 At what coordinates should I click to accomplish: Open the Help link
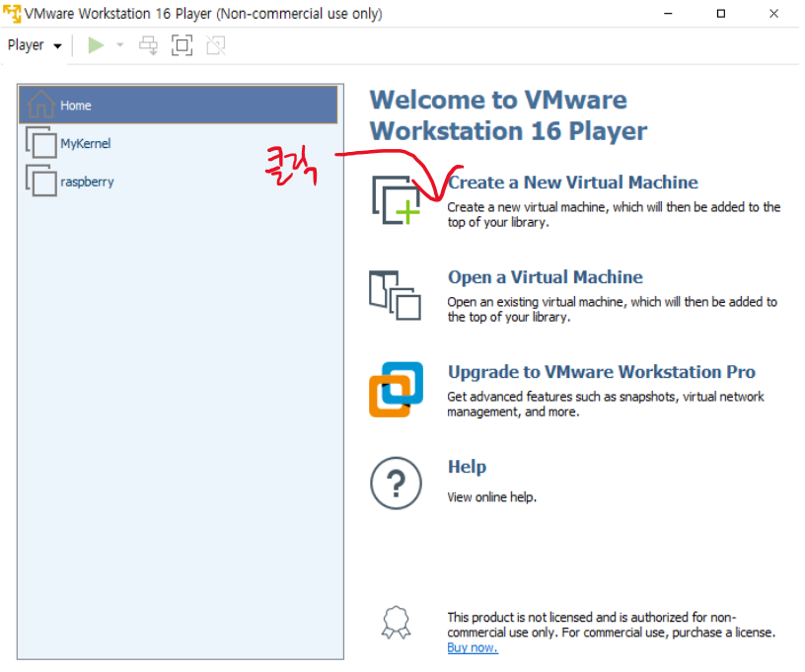point(467,467)
